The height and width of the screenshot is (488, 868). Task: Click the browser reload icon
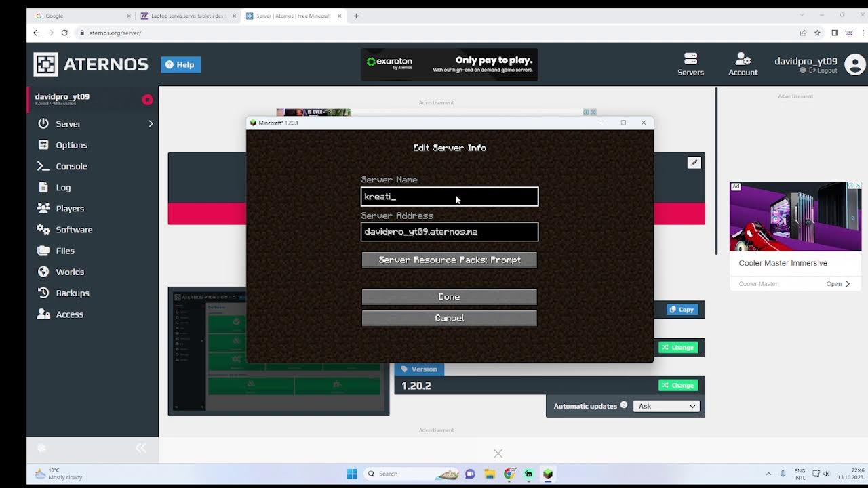(x=64, y=33)
